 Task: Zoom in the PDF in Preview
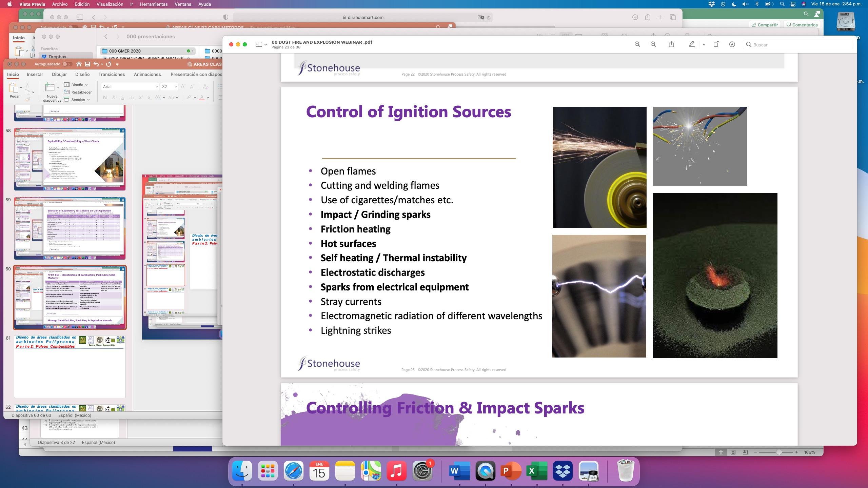653,44
